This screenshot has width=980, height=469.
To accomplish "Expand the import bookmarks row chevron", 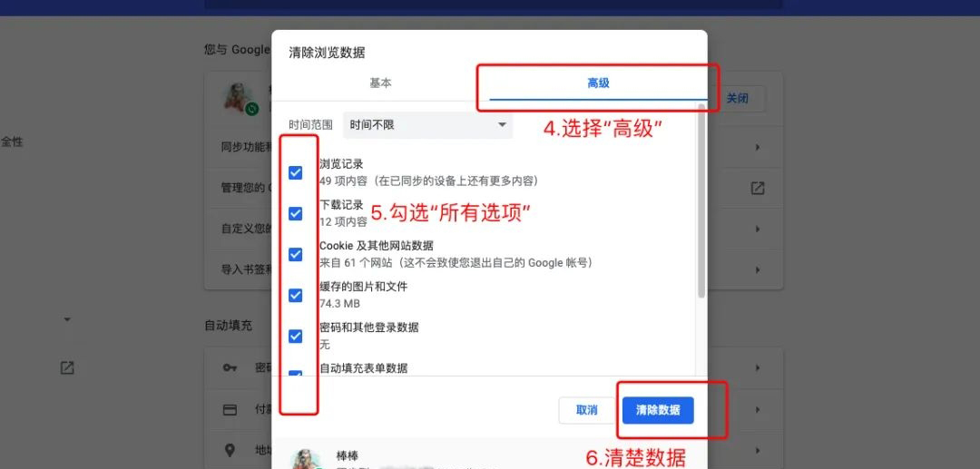I will pyautogui.click(x=758, y=269).
